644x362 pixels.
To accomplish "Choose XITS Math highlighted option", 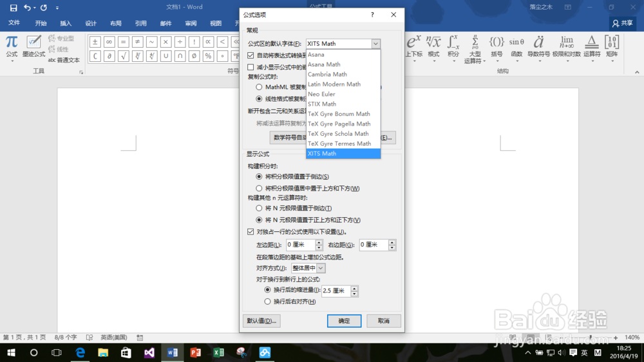I will click(343, 153).
